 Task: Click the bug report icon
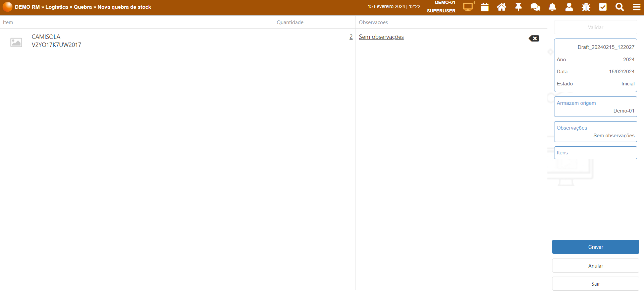point(586,7)
